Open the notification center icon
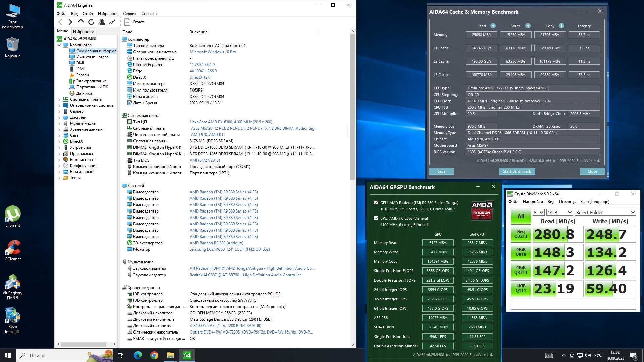Image resolution: width=644 pixels, height=362 pixels. click(x=634, y=355)
